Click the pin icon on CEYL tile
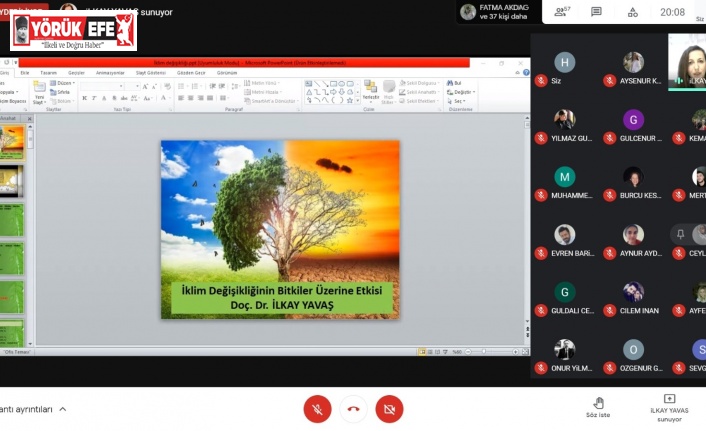Image resolution: width=706 pixels, height=431 pixels. tap(680, 234)
